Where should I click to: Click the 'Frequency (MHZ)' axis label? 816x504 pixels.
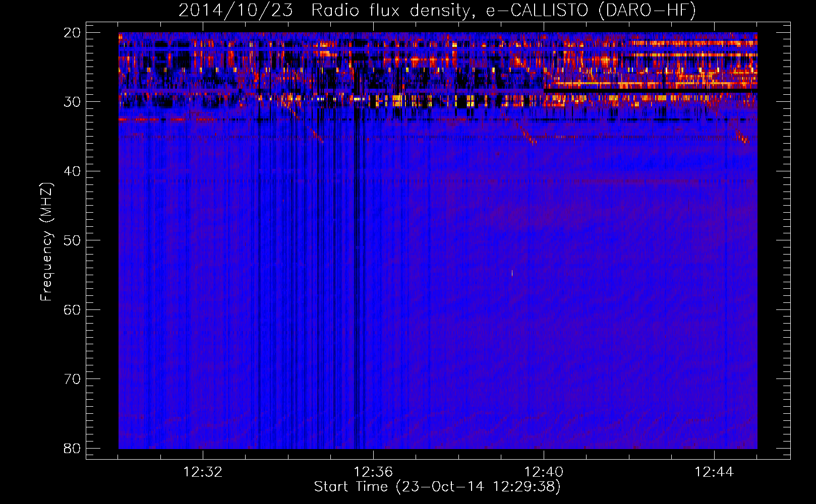[46, 242]
